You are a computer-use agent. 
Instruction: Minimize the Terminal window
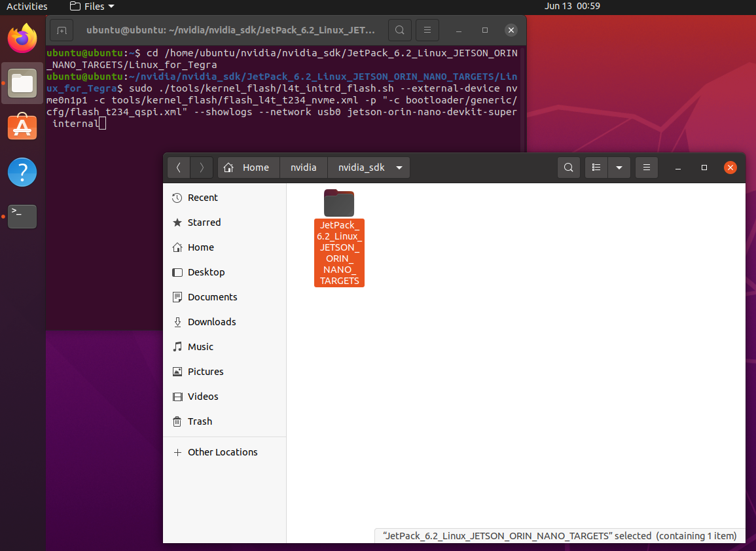[x=459, y=30]
